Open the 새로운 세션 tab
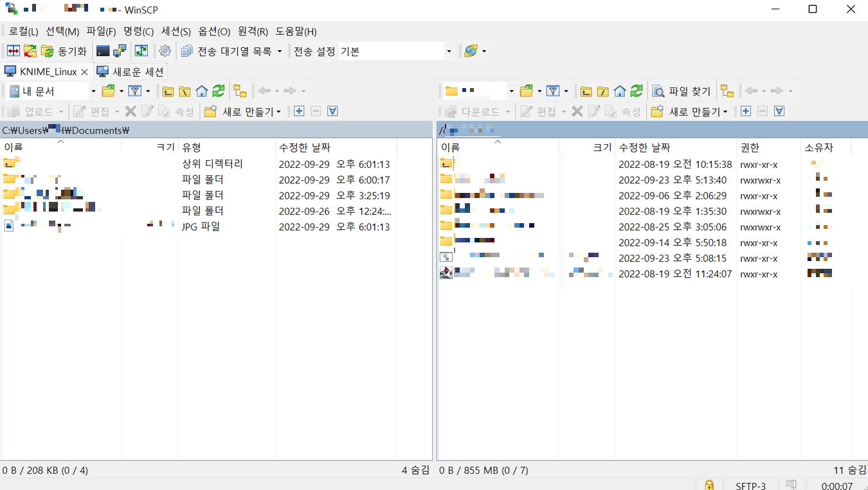The height and width of the screenshot is (490, 868). click(131, 71)
